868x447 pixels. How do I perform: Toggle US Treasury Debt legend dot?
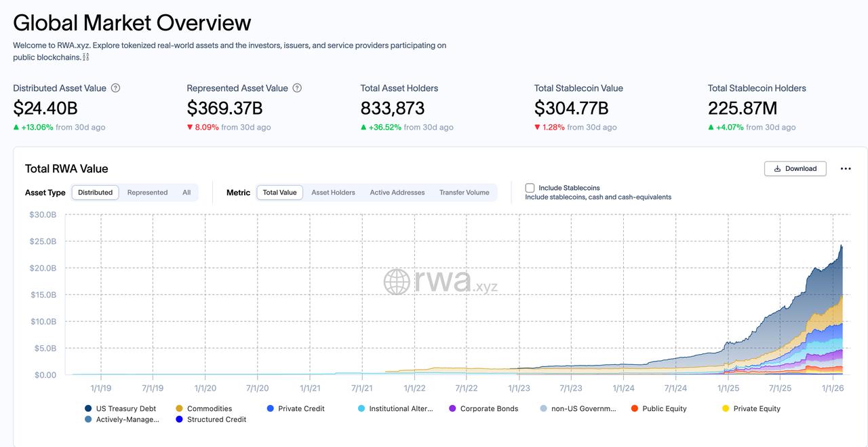point(88,408)
